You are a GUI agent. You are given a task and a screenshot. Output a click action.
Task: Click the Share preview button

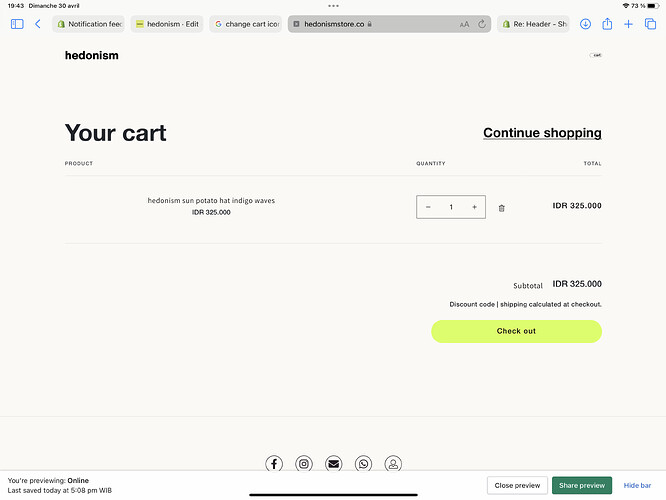coord(581,485)
